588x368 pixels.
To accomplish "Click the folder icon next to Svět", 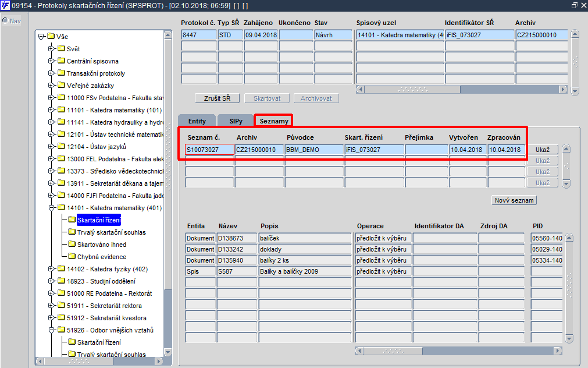I will tap(61, 49).
